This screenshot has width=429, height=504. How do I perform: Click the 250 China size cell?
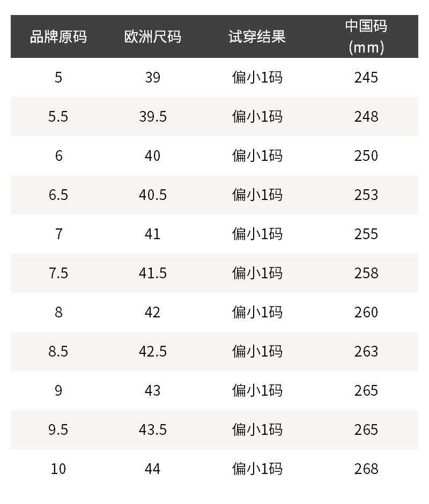pos(366,156)
